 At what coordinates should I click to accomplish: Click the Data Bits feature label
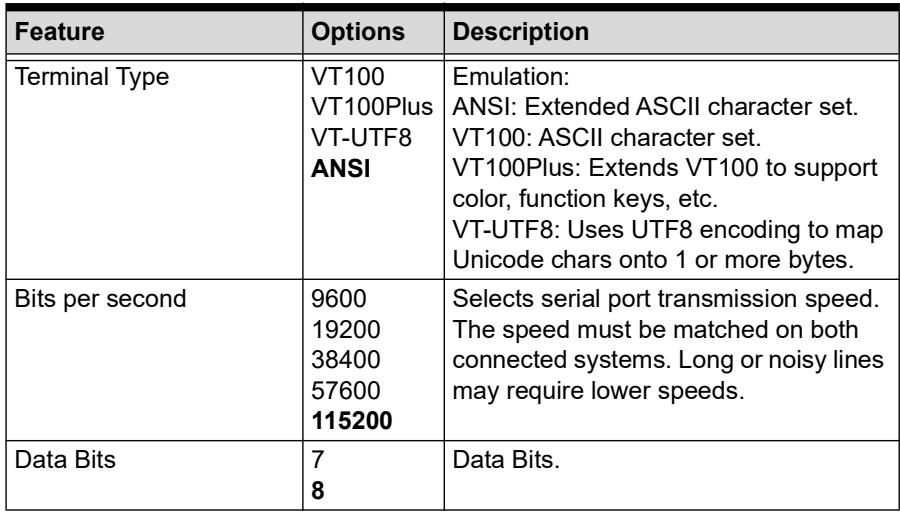coord(65,460)
